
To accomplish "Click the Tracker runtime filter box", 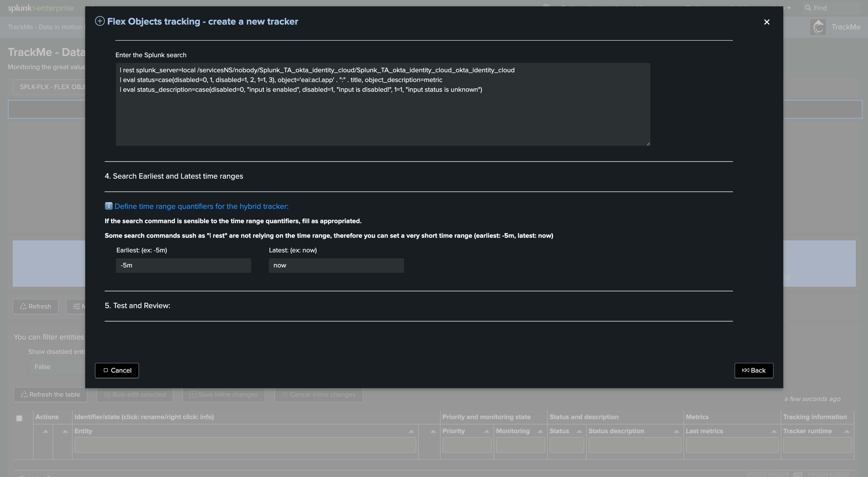I will coord(817,445).
